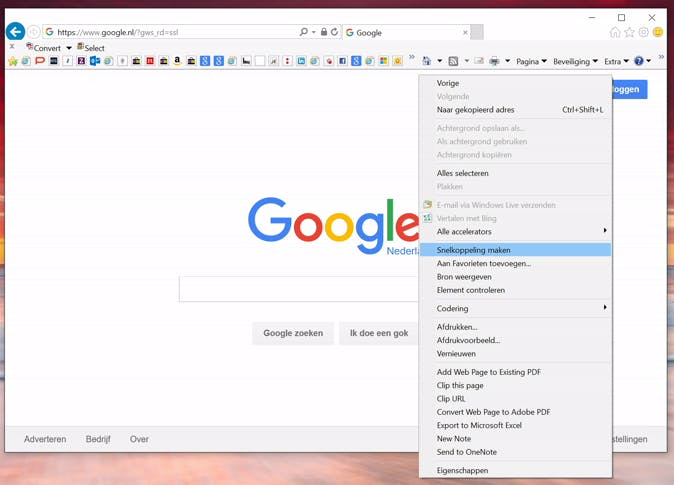Click the Google zoeken button

[x=293, y=333]
